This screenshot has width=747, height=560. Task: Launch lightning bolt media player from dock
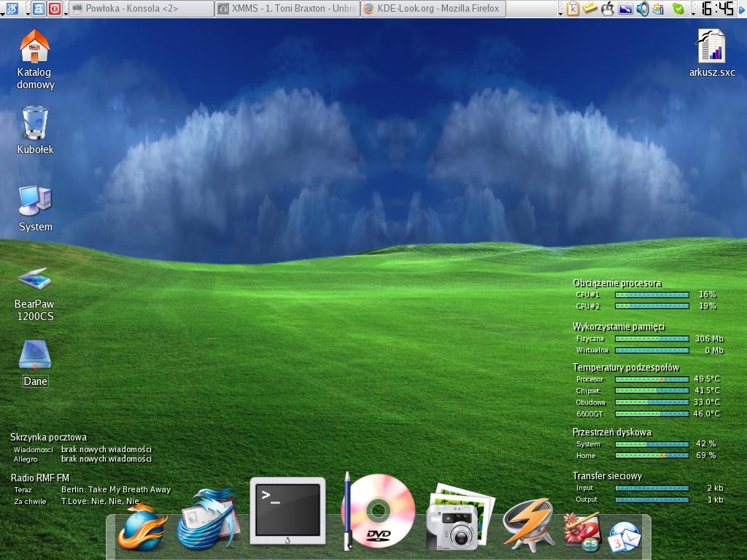(x=528, y=524)
